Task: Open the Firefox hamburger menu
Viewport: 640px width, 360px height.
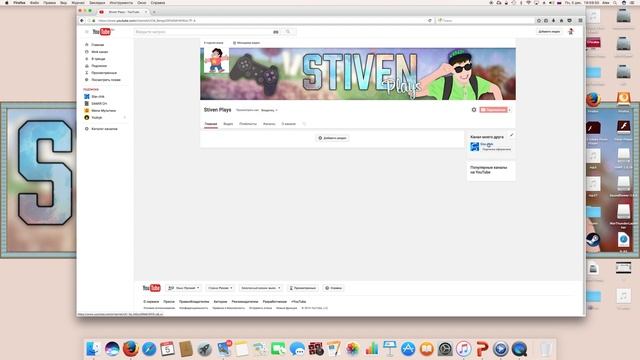Action: pyautogui.click(x=580, y=20)
